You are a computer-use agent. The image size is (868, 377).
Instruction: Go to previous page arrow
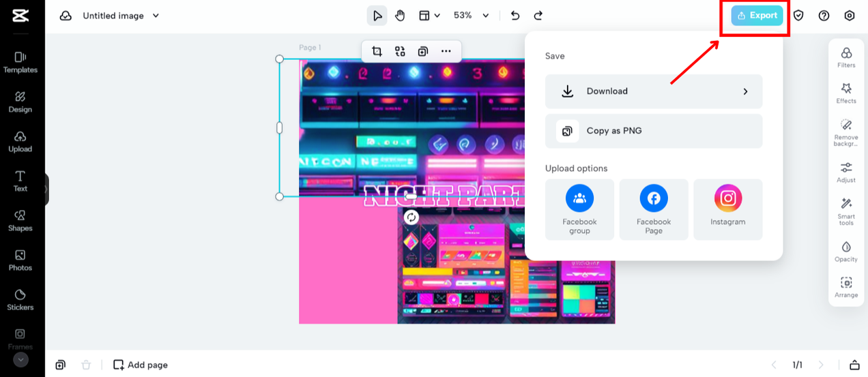click(774, 365)
